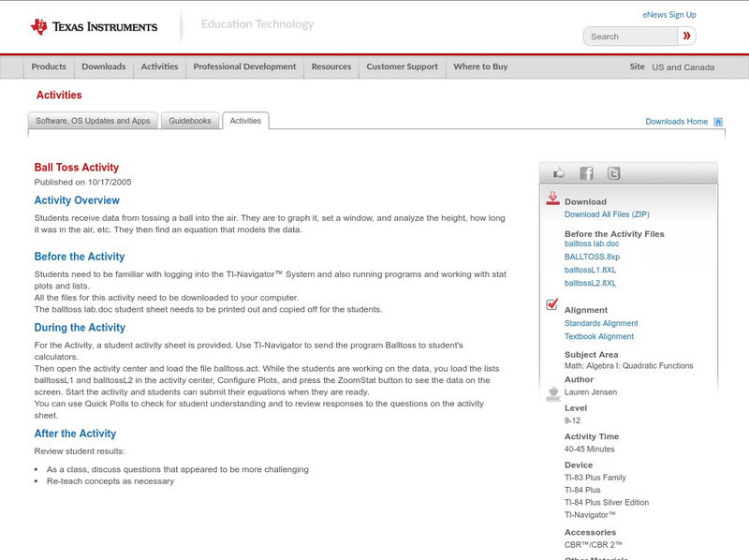
Task: Click the Texas Instruments logo
Action: click(x=94, y=26)
